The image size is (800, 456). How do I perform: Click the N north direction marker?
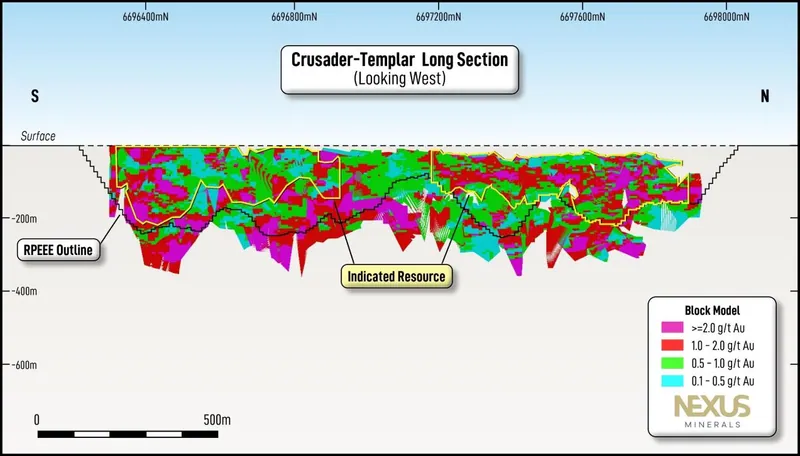[x=765, y=96]
